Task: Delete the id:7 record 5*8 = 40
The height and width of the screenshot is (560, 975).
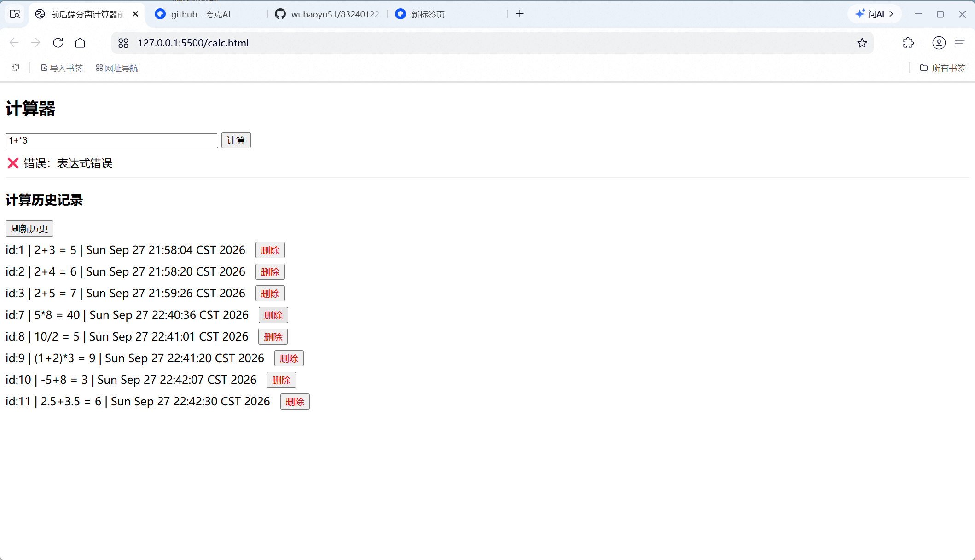Action: tap(273, 315)
